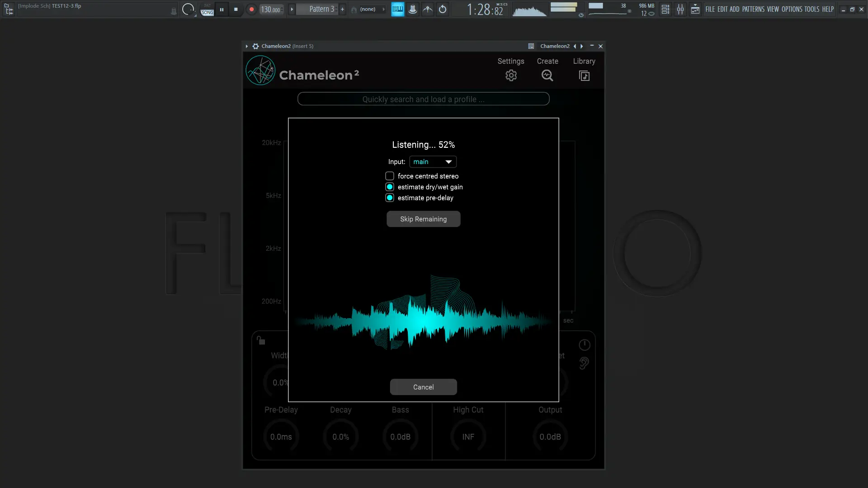This screenshot has height=488, width=868.
Task: Click the plugin options gear icon
Action: pyautogui.click(x=255, y=46)
